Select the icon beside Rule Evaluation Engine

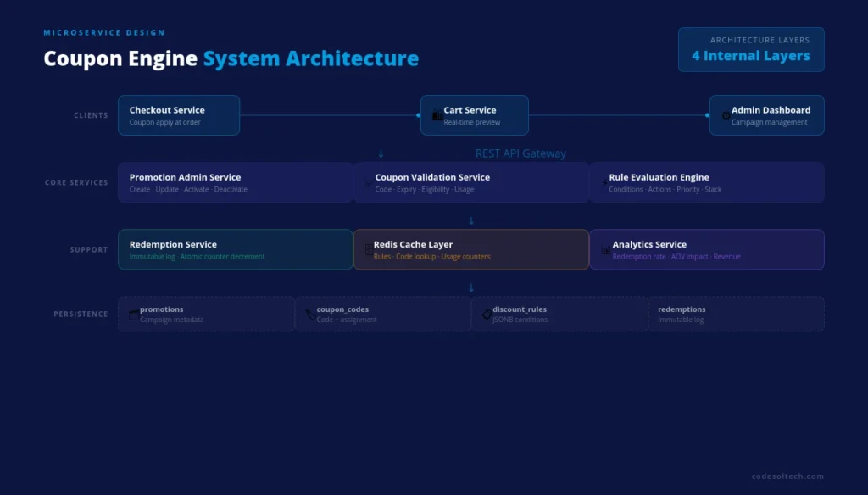click(x=604, y=182)
